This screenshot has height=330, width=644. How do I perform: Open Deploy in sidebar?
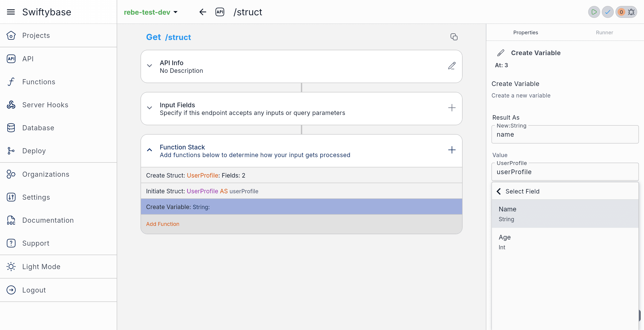(34, 151)
